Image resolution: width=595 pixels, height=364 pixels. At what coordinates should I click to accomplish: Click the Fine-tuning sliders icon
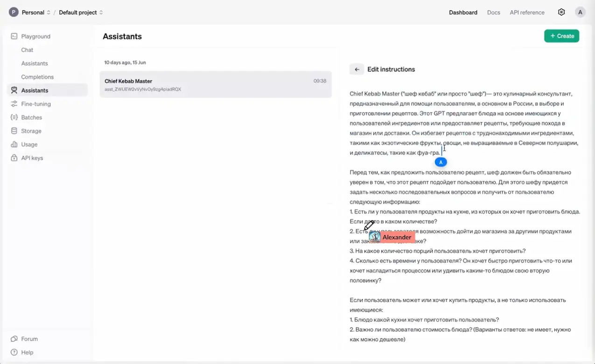tap(14, 104)
